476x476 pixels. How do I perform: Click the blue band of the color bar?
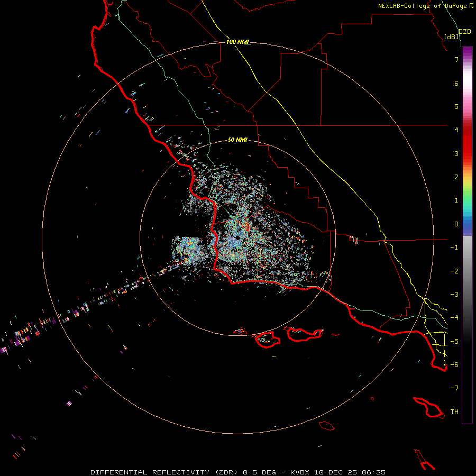[467, 227]
